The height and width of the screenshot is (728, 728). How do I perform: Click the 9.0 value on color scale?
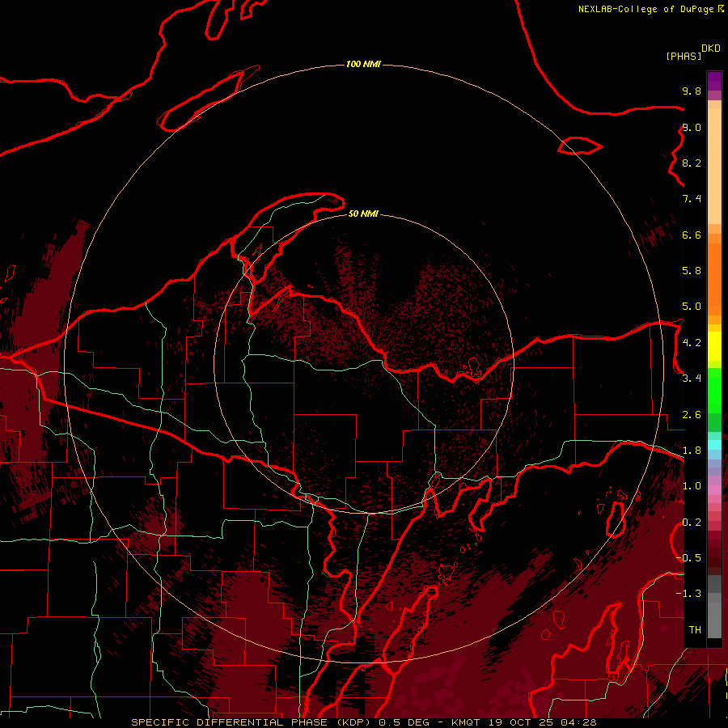692,127
